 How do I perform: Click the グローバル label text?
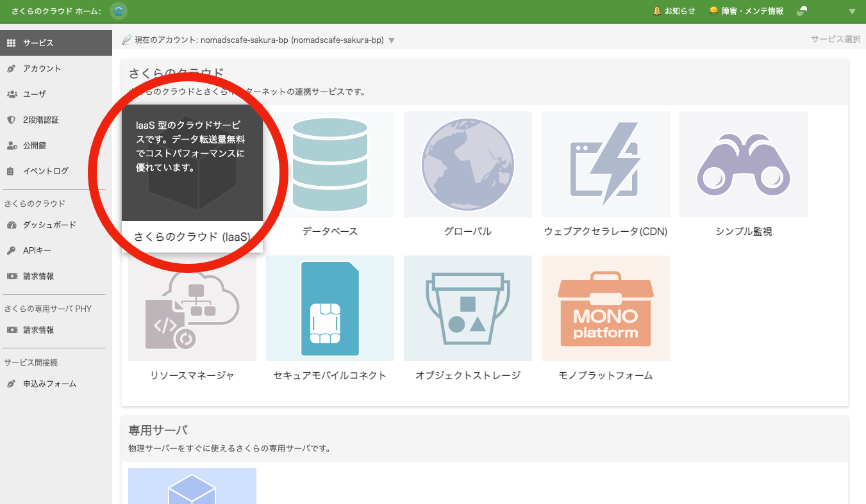(468, 231)
